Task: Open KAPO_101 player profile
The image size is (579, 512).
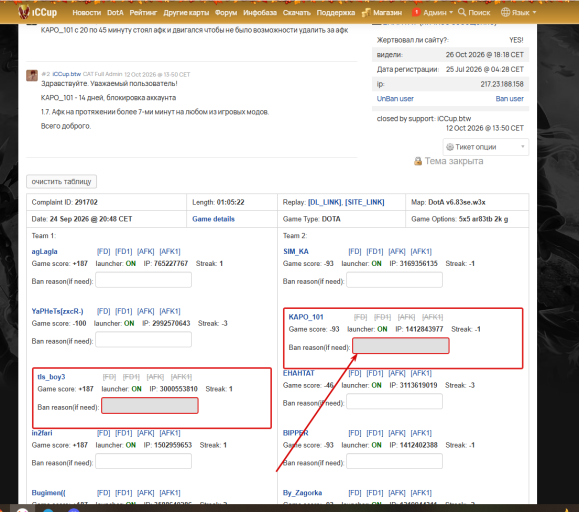Action: 306,317
